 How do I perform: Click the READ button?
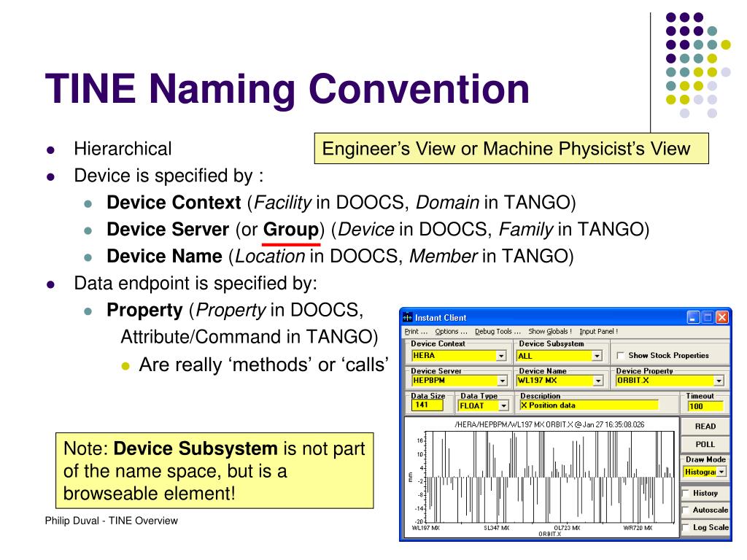click(705, 426)
